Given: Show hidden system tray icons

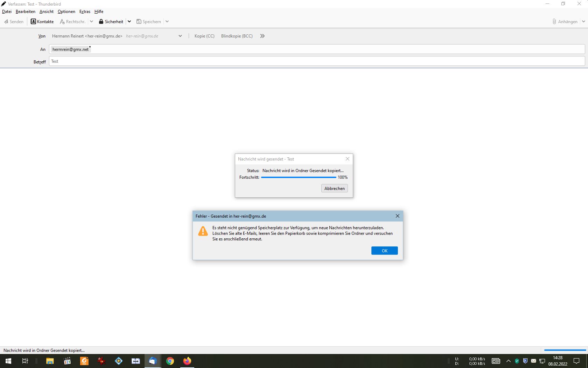Looking at the screenshot, I should click(x=509, y=361).
